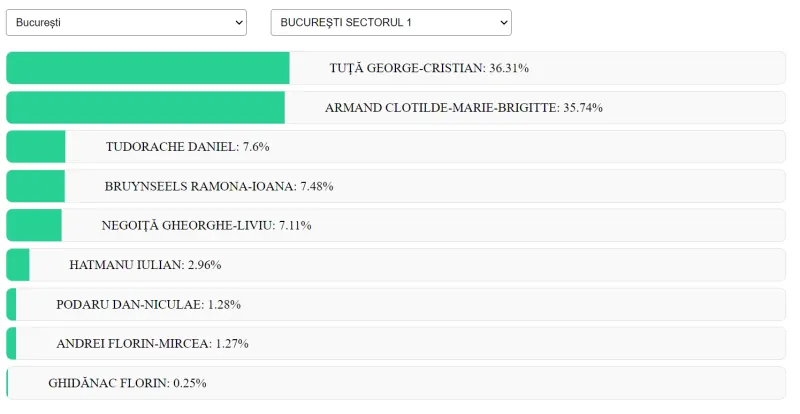Open the București county dropdown
The height and width of the screenshot is (414, 800).
pos(126,22)
